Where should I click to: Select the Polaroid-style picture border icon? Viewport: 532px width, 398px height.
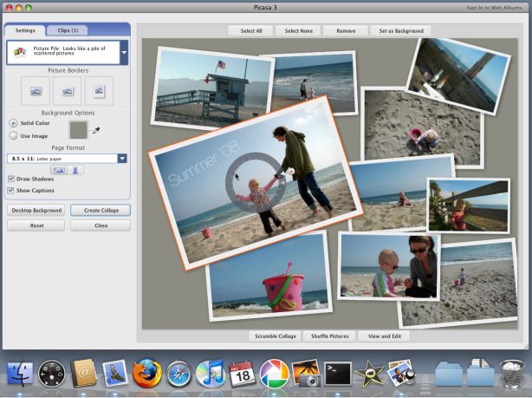(99, 90)
